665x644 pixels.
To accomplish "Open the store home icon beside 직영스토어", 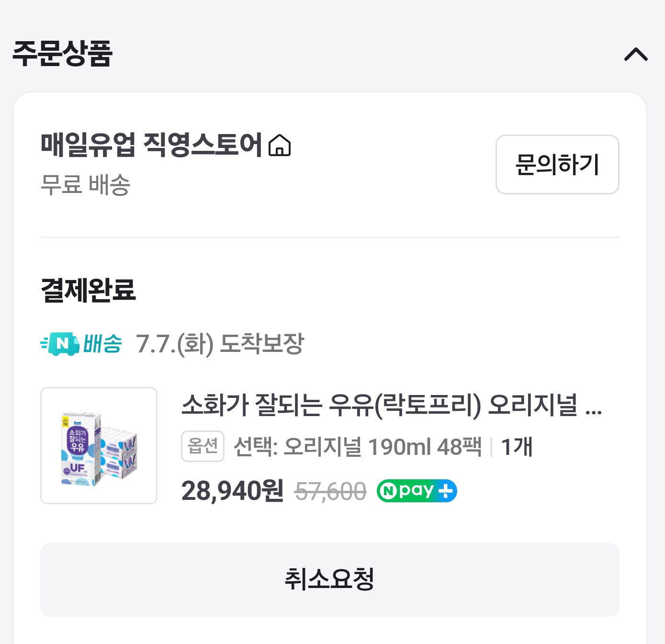I will pyautogui.click(x=280, y=145).
